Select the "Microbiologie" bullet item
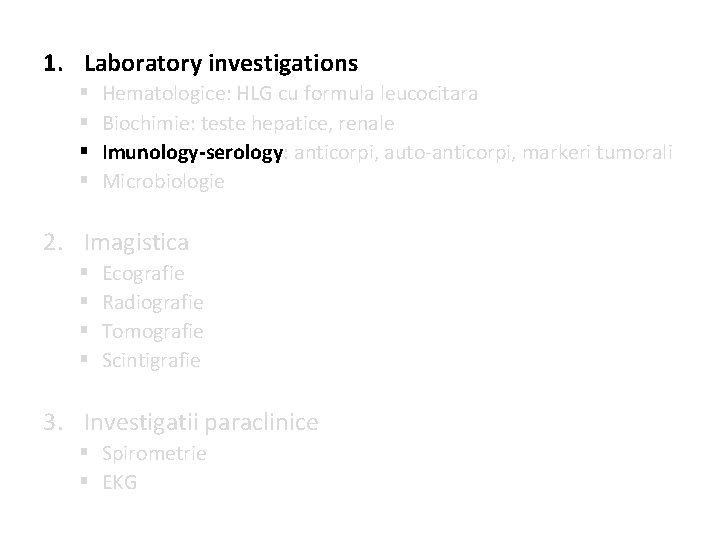The width and height of the screenshot is (720, 540). coord(163,181)
